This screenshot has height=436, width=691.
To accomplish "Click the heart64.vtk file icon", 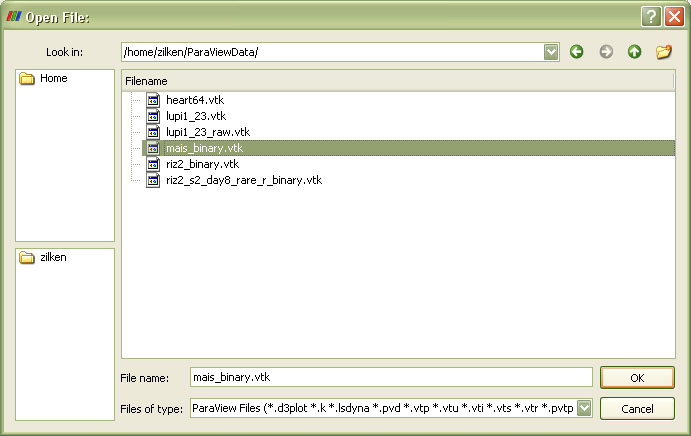I will pyautogui.click(x=154, y=100).
